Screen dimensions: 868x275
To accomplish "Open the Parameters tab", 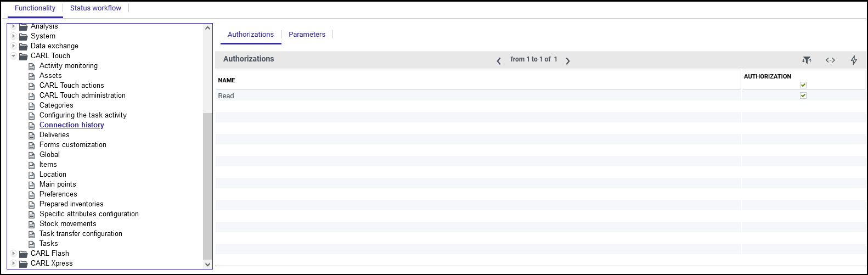I will (x=307, y=35).
